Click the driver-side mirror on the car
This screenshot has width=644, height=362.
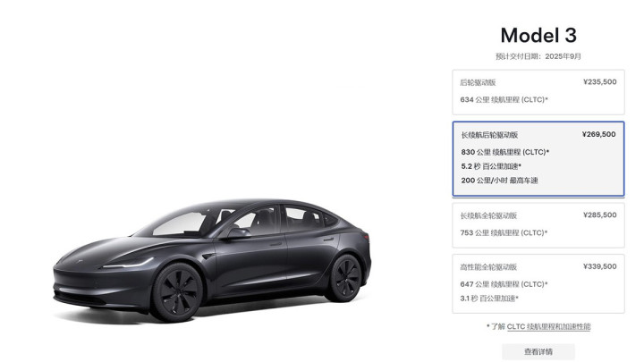[238, 233]
